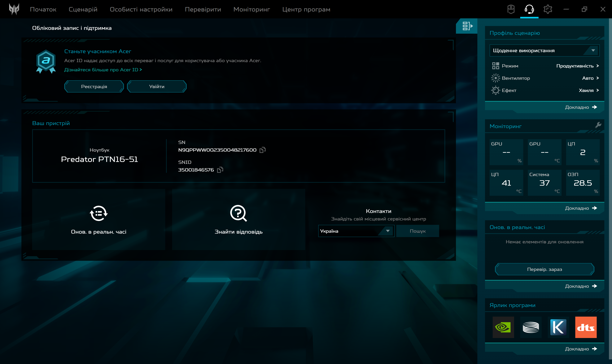Click the 'Дізнайтеся більше про Acer ID' link

103,70
